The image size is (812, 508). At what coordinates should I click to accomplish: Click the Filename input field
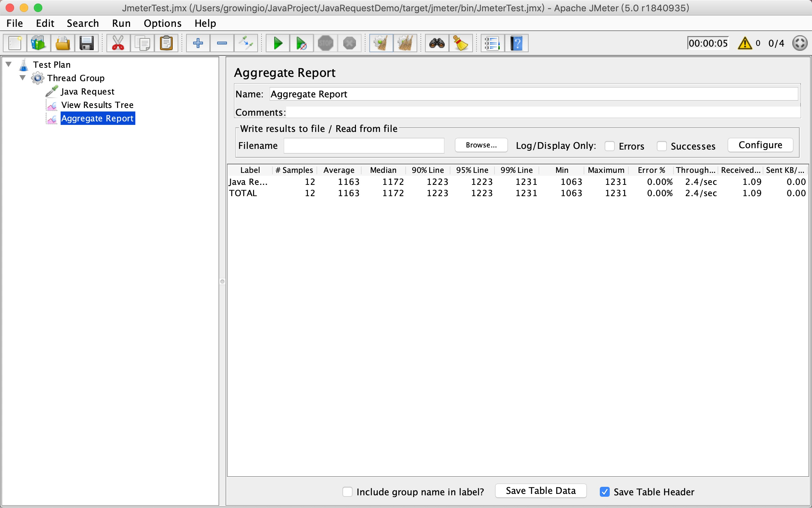(x=364, y=146)
